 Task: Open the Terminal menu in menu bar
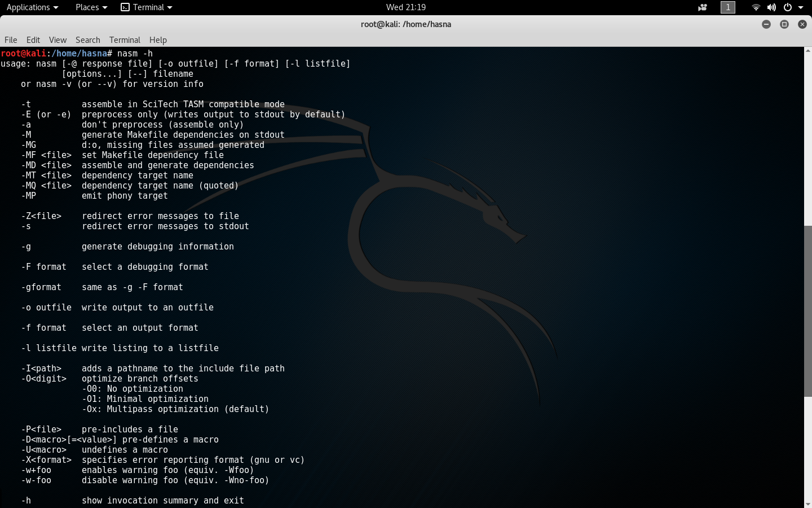(x=125, y=40)
